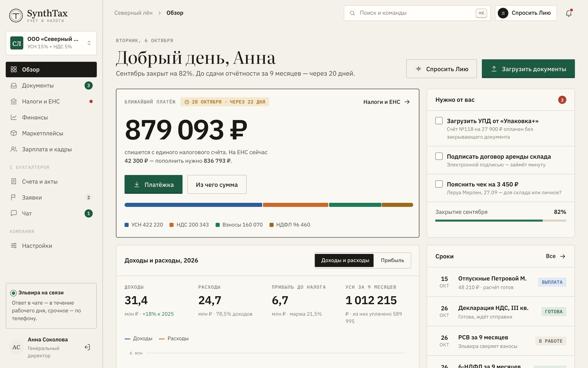Screen dimensions: 588x368
Task: Click the Поиск и команды search field
Action: (x=417, y=13)
